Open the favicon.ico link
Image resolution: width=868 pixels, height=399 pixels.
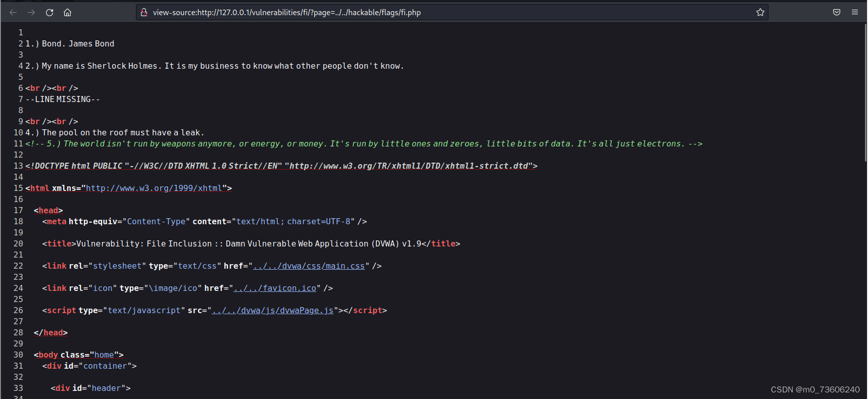275,288
